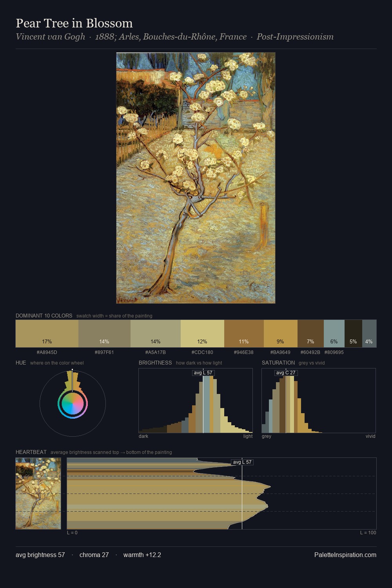Viewport: 392px width, 588px height.
Task: Select the 6% blue-grey swatch #809695
Action: 334,334
